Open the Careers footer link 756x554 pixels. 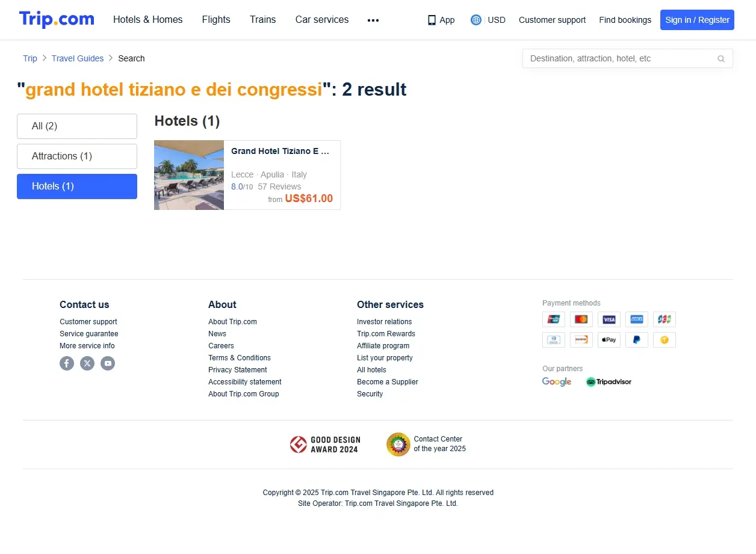221,346
